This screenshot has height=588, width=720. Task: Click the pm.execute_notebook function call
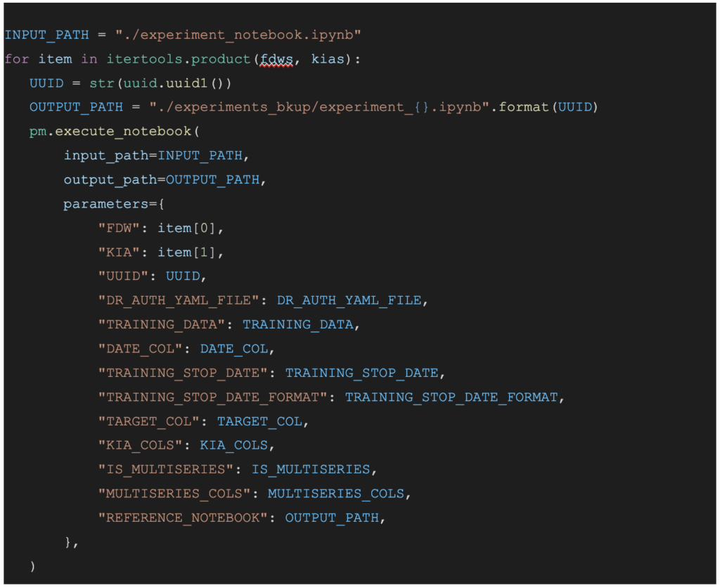(x=110, y=132)
